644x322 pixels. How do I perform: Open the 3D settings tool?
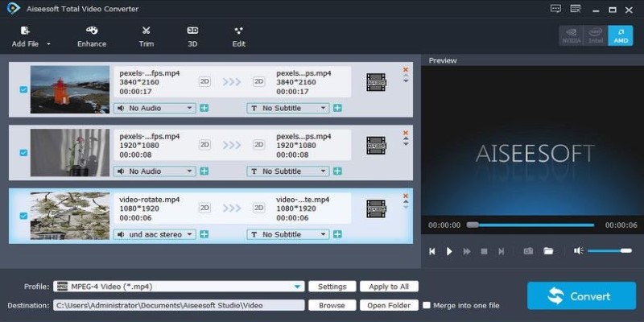[x=192, y=31]
